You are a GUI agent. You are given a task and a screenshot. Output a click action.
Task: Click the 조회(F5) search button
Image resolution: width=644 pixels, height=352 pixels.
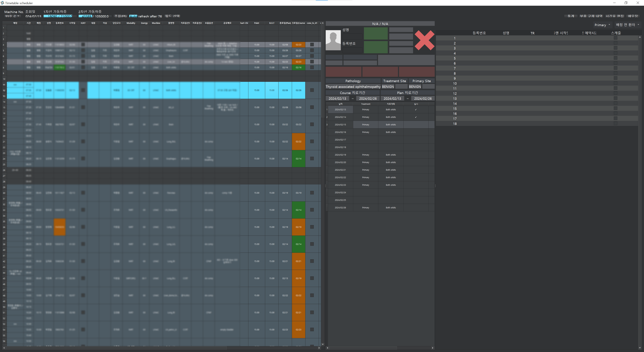[x=120, y=16]
